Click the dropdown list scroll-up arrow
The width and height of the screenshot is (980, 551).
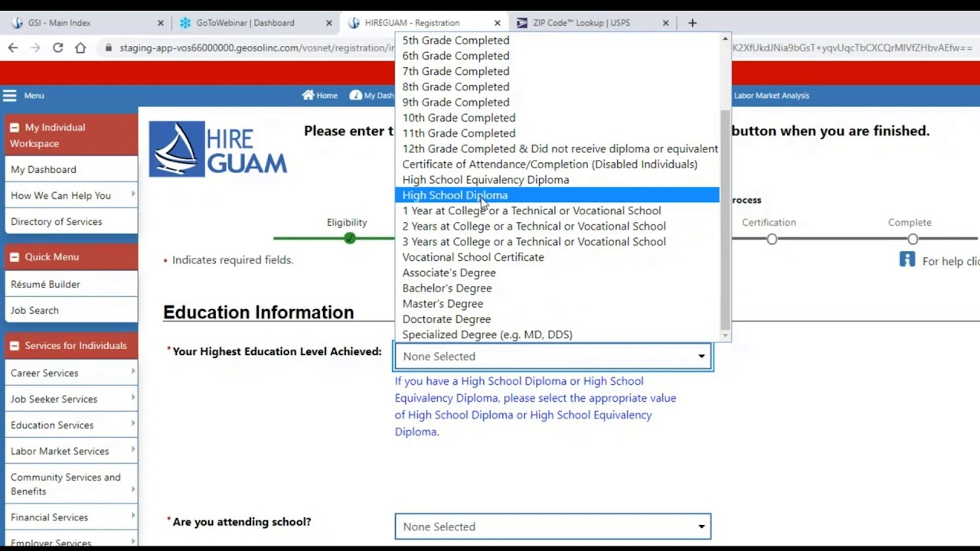[725, 38]
